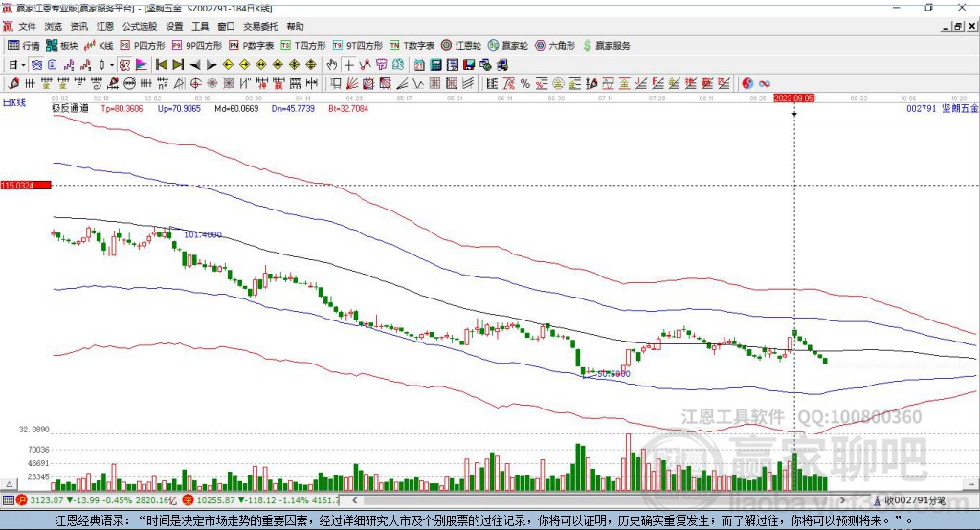Open the 江恩轮 Gann wheel tool
Viewport: 980px width, 530px height.
[x=461, y=45]
